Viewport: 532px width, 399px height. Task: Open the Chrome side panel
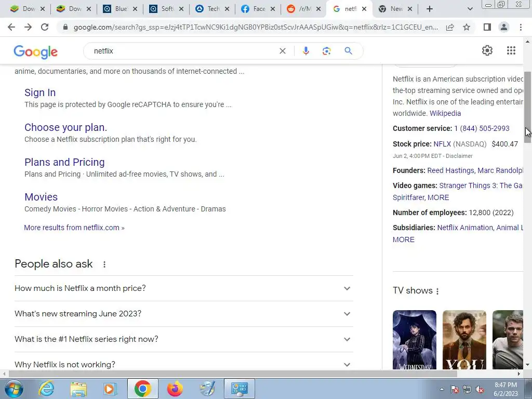click(x=487, y=27)
